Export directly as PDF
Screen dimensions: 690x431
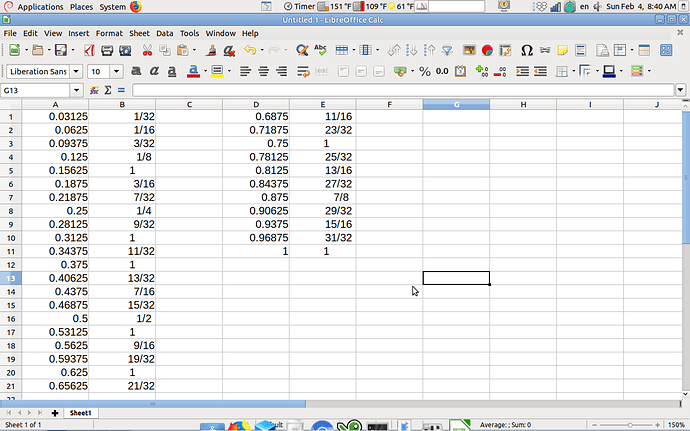89,50
